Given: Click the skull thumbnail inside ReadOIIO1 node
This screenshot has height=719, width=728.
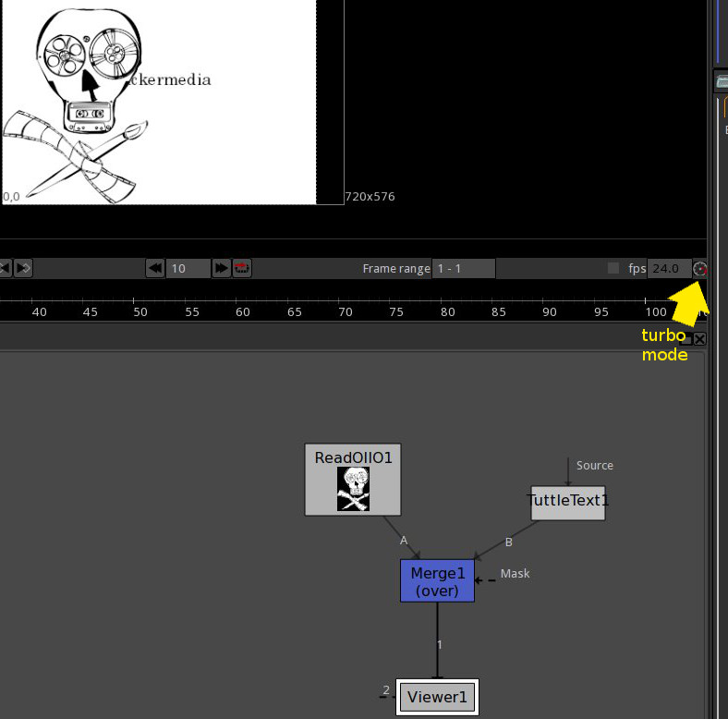Looking at the screenshot, I should tap(353, 489).
